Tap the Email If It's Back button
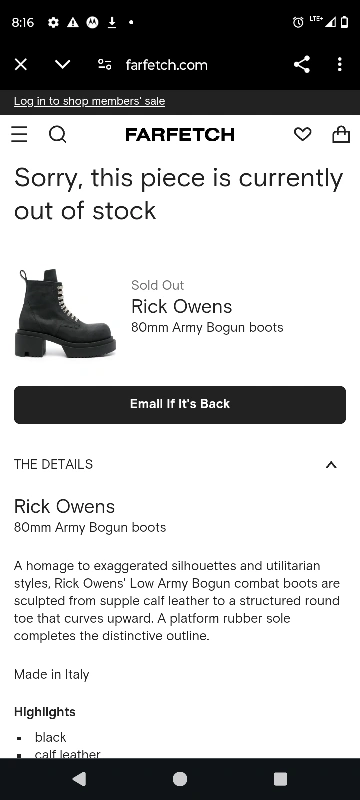Screen dimensions: 360x800 (180, 405)
